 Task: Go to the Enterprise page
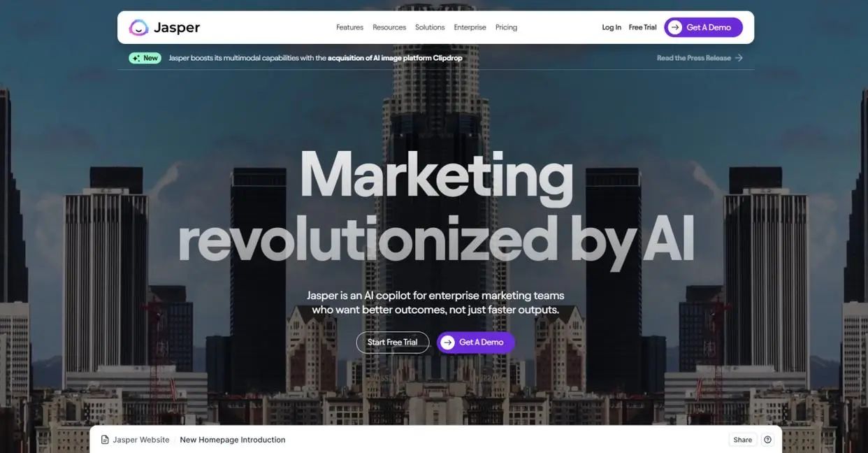point(470,27)
